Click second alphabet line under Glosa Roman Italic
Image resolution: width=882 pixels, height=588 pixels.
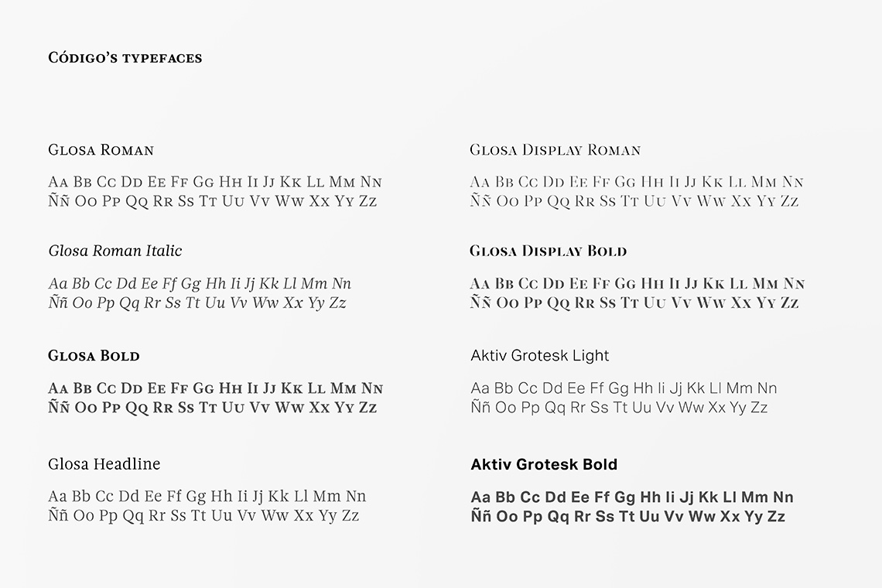coord(197,303)
